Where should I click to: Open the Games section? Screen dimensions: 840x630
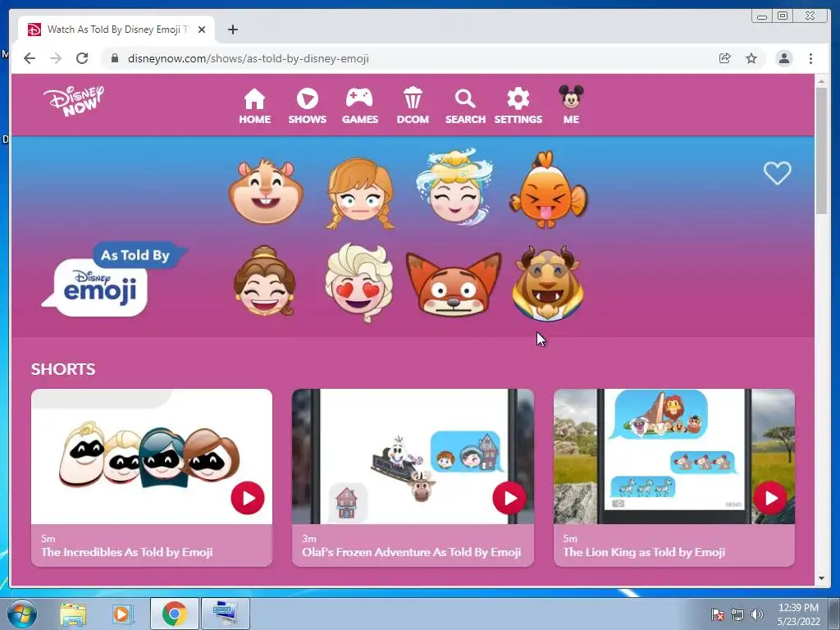click(x=359, y=106)
